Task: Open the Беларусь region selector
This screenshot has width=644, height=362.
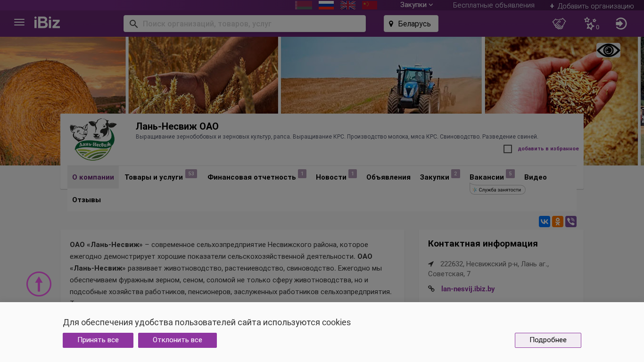Action: coord(411,24)
